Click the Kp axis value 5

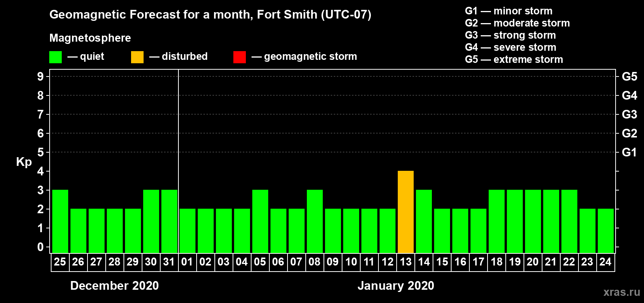[x=41, y=152]
